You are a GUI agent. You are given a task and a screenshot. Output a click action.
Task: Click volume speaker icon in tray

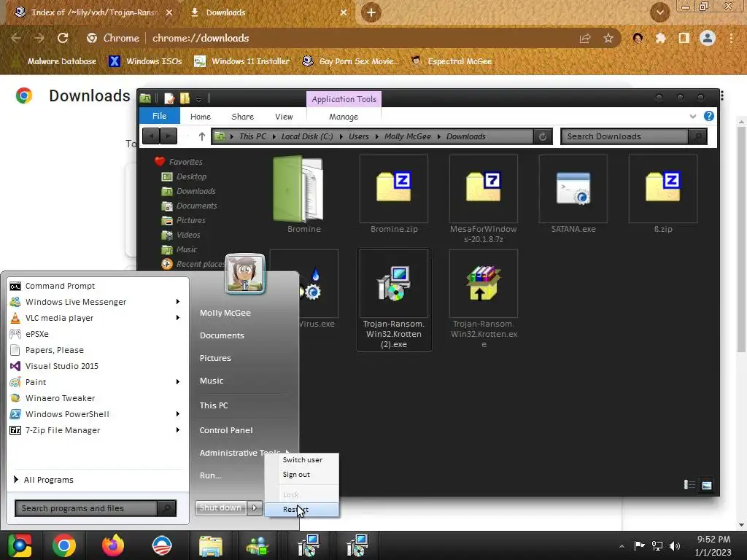pyautogui.click(x=675, y=545)
